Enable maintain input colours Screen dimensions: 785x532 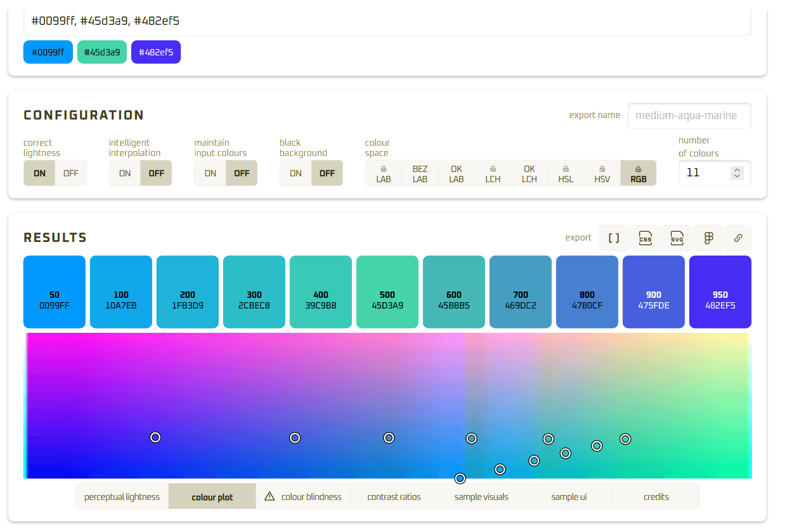point(210,173)
